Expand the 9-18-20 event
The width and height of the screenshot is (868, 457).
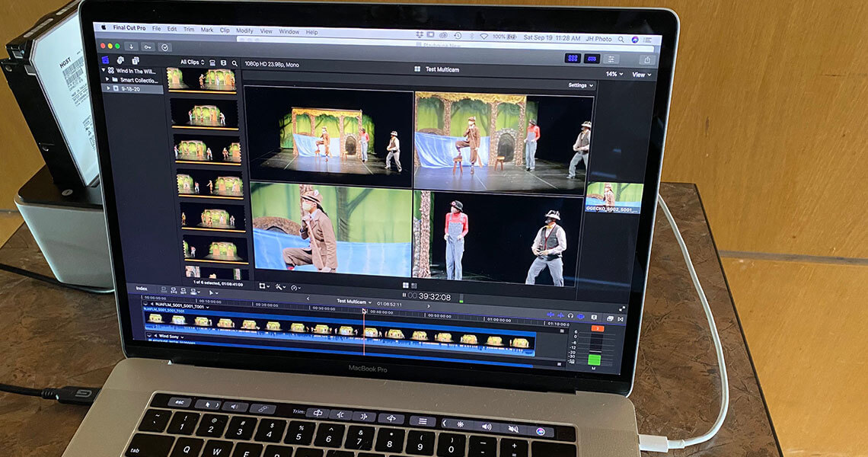pos(108,88)
